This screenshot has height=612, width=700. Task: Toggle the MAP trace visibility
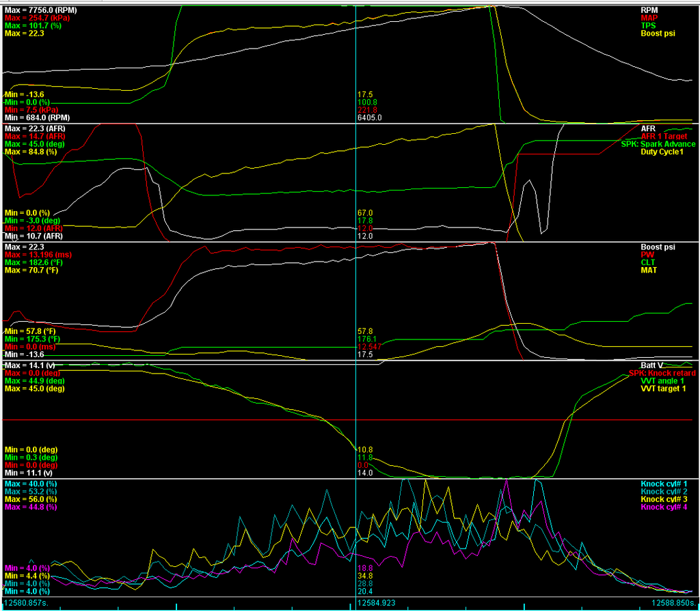(x=649, y=18)
